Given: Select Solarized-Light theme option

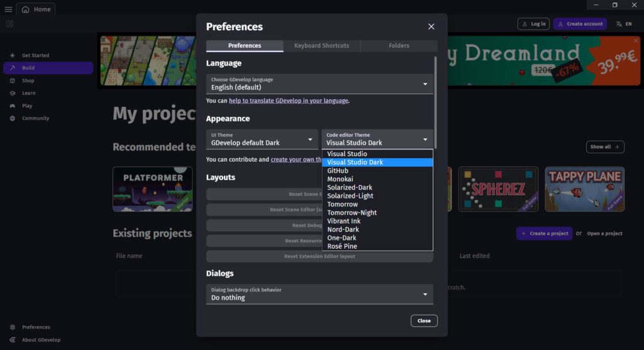Looking at the screenshot, I should [377, 196].
